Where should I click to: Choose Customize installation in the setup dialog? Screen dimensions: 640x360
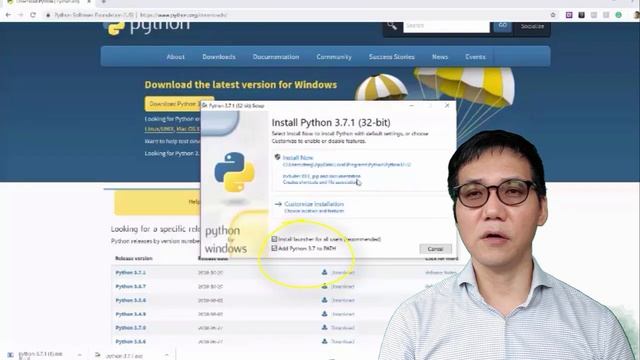(x=314, y=204)
